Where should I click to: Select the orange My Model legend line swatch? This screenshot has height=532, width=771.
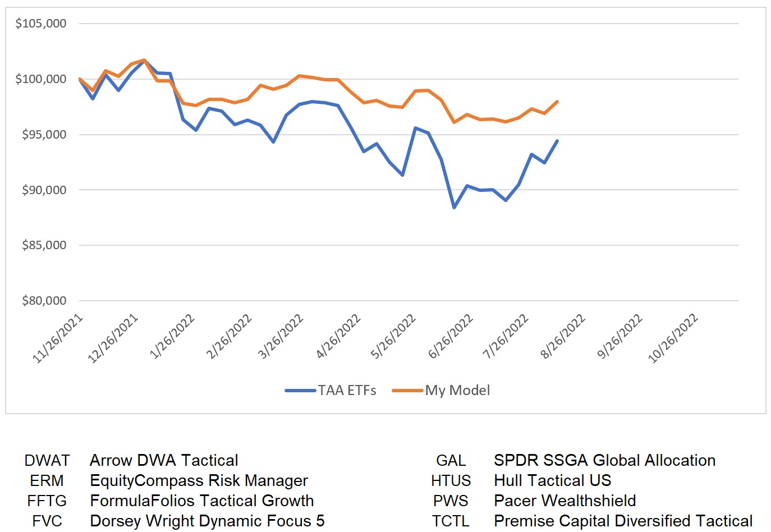point(407,391)
